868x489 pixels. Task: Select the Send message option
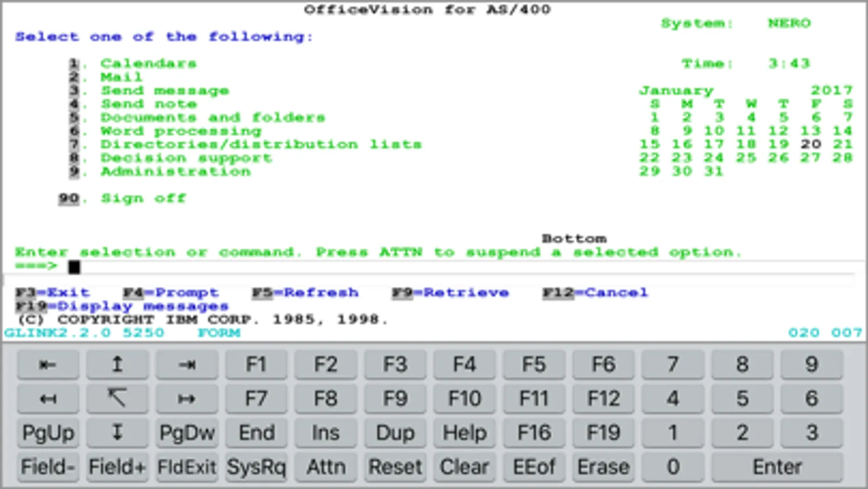click(x=149, y=91)
